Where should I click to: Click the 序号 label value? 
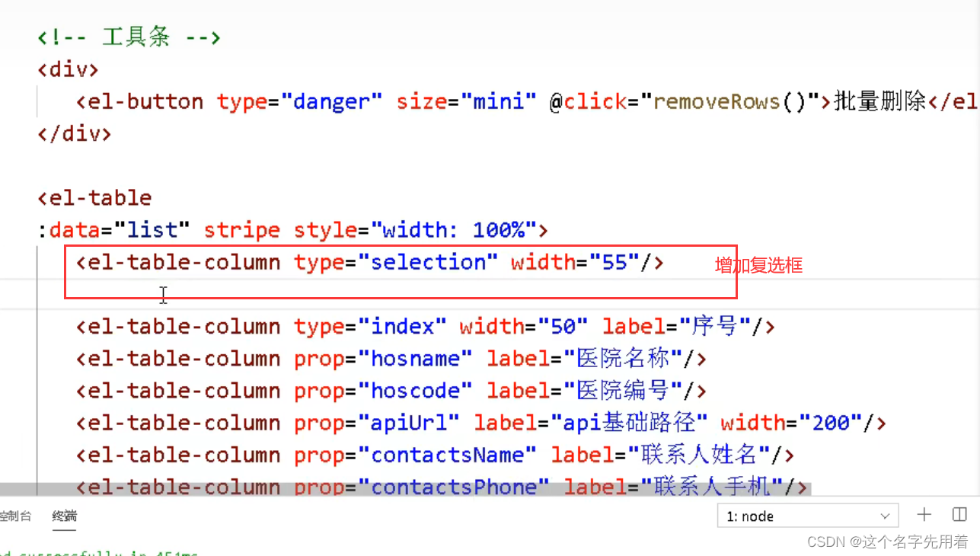(x=713, y=326)
